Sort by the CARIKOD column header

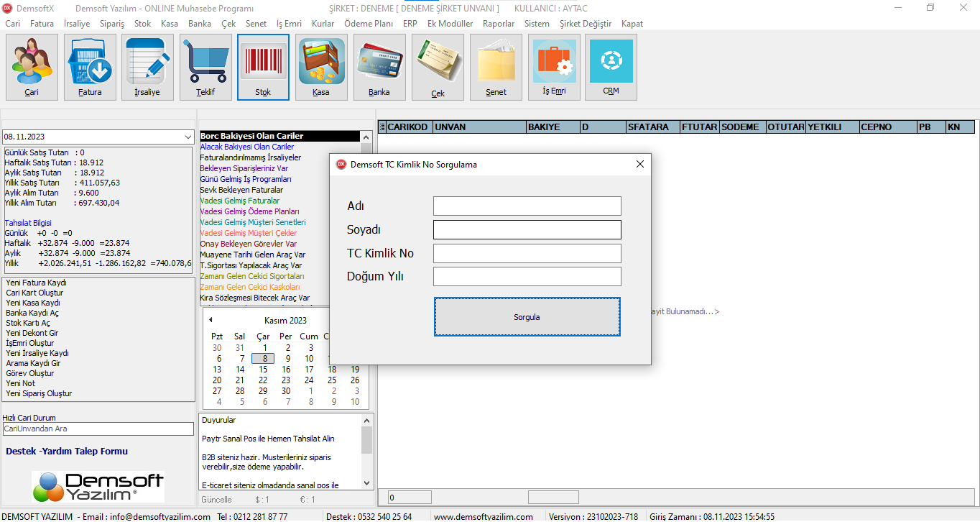410,127
